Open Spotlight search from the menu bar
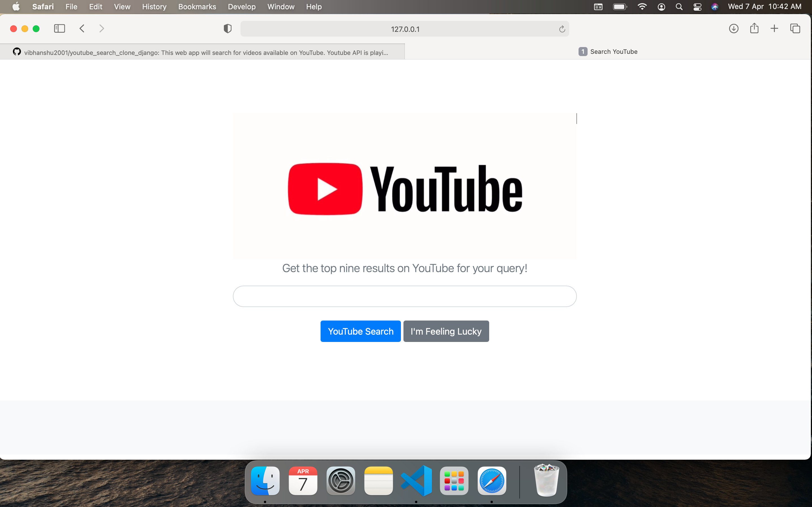 click(679, 6)
